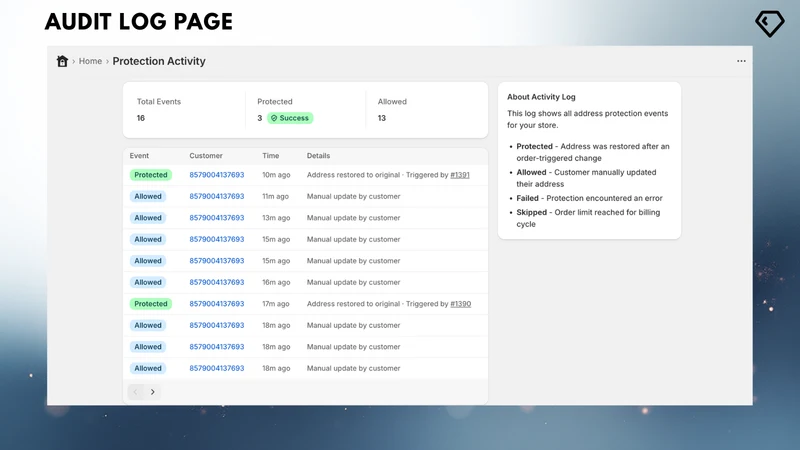Click the Allowed count 13
Viewport: 800px width, 450px height.
[382, 118]
